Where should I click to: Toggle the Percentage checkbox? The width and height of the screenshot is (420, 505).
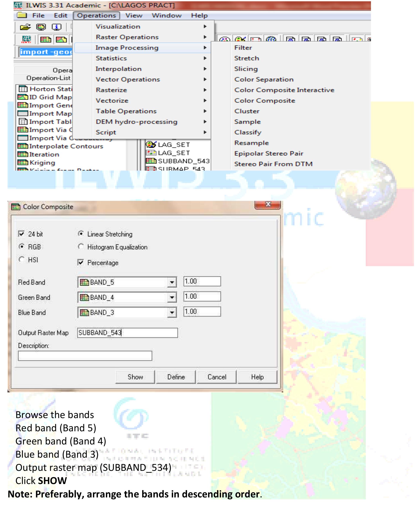point(81,262)
